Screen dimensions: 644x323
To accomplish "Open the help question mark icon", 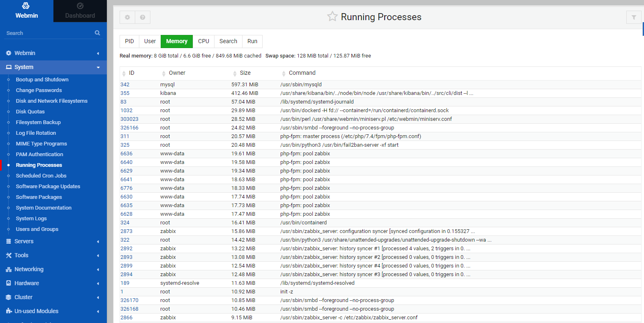I will coord(143,17).
